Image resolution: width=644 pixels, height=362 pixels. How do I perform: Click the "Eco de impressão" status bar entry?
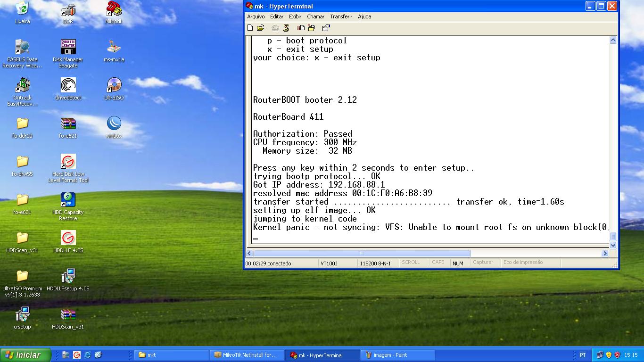pos(523,263)
